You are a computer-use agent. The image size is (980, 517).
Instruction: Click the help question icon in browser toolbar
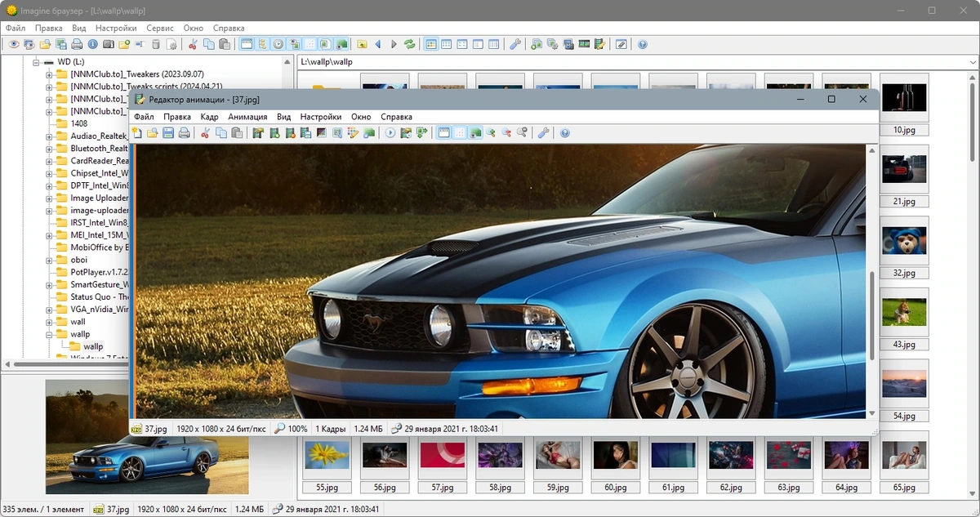tap(643, 44)
